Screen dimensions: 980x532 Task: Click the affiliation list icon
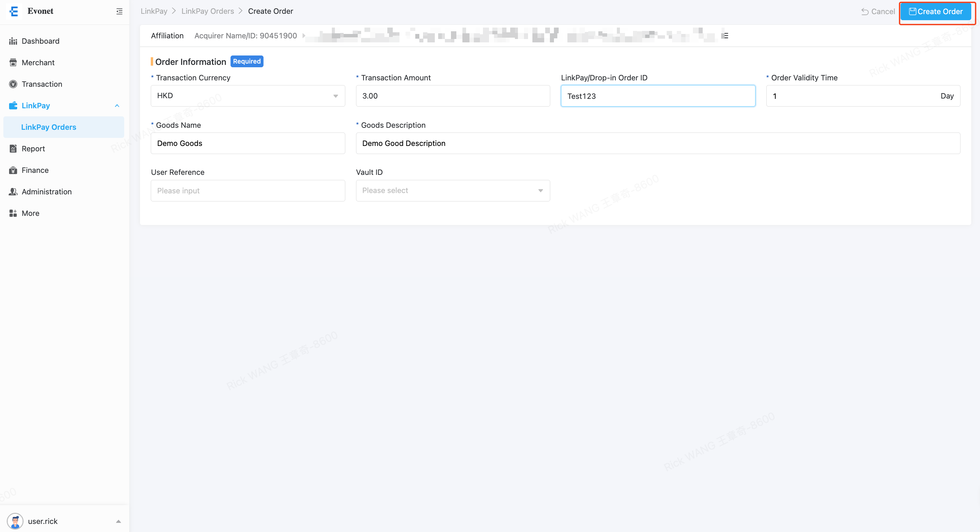coord(725,36)
